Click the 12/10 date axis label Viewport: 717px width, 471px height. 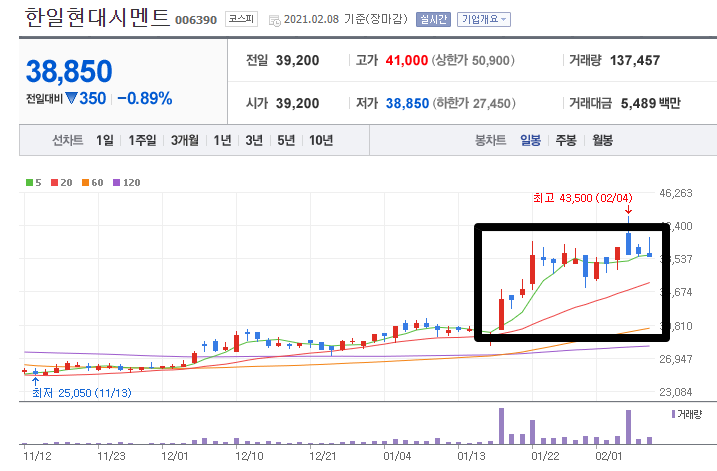[249, 456]
